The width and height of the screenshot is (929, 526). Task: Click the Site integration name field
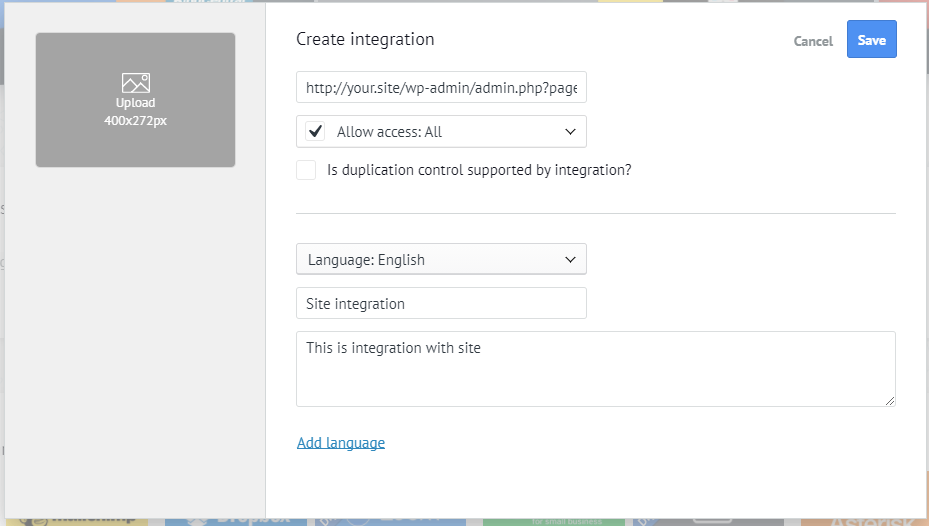click(x=441, y=303)
